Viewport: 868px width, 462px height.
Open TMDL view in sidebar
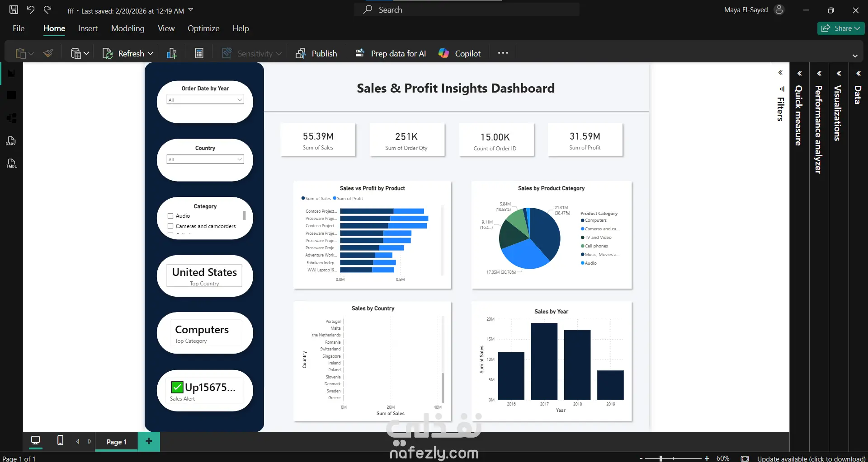(x=11, y=163)
